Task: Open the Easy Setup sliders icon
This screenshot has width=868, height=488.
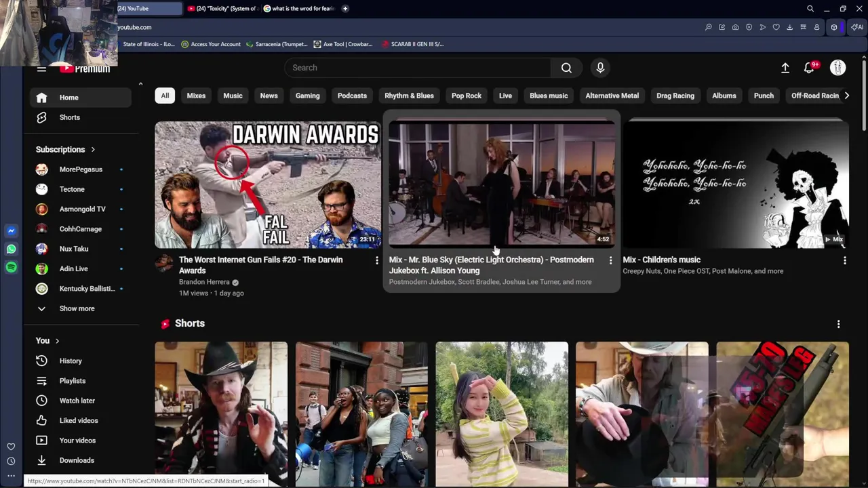Action: coord(803,27)
